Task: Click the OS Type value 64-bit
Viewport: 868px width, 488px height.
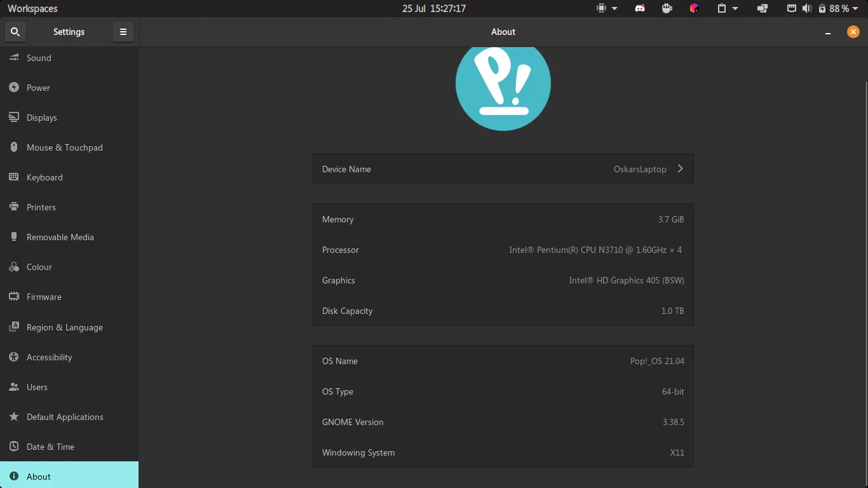Action: [x=673, y=391]
